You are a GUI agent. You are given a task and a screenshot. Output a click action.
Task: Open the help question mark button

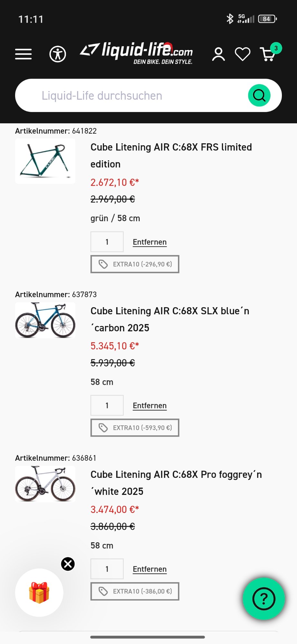(x=263, y=598)
